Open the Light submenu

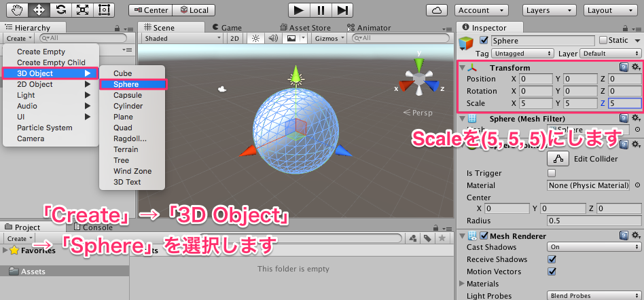50,95
